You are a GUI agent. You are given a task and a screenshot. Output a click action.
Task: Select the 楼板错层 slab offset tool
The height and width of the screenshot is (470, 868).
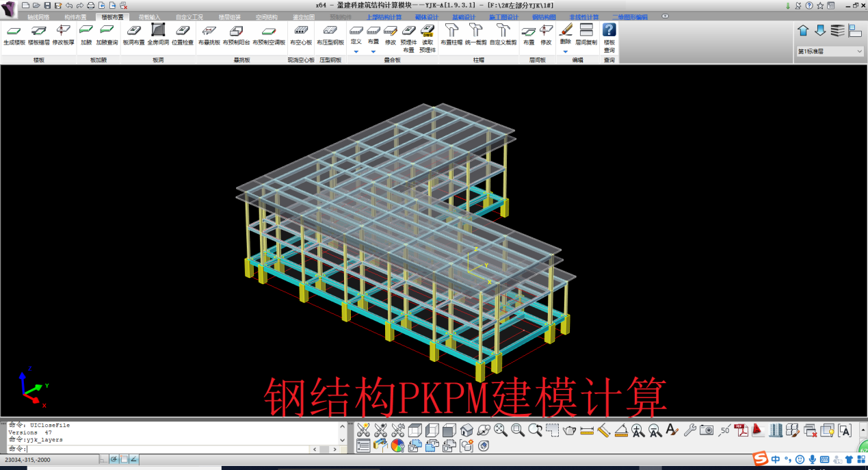38,35
